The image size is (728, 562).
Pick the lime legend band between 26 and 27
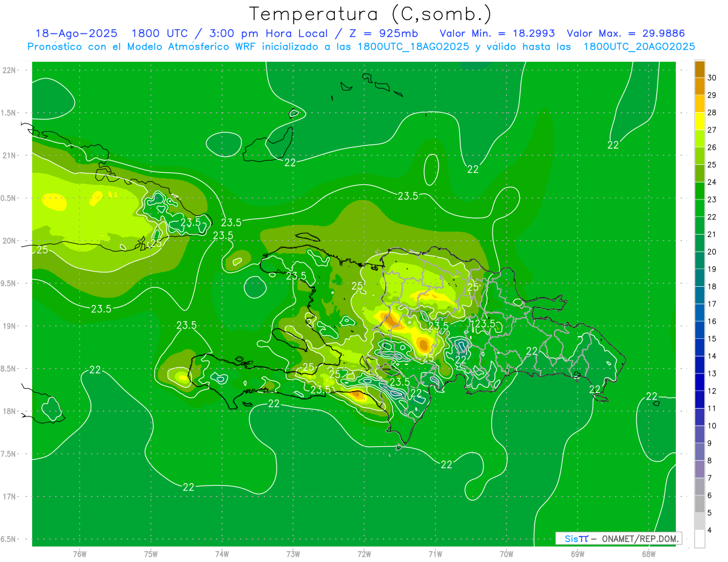[x=699, y=139]
